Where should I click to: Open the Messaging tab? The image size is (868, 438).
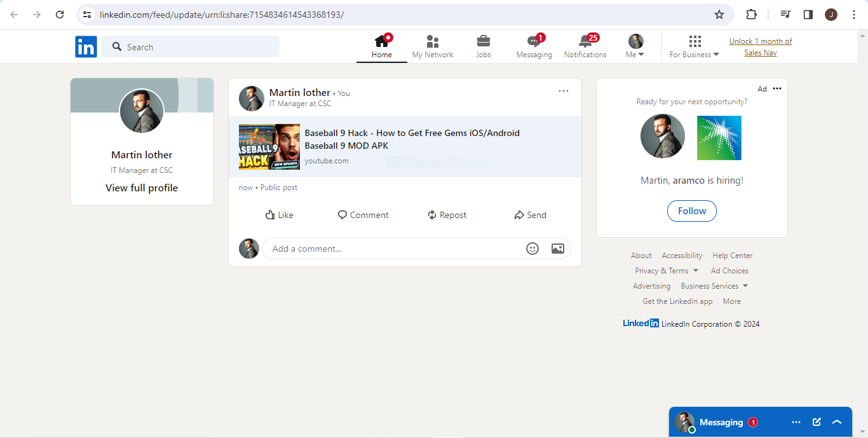[534, 46]
